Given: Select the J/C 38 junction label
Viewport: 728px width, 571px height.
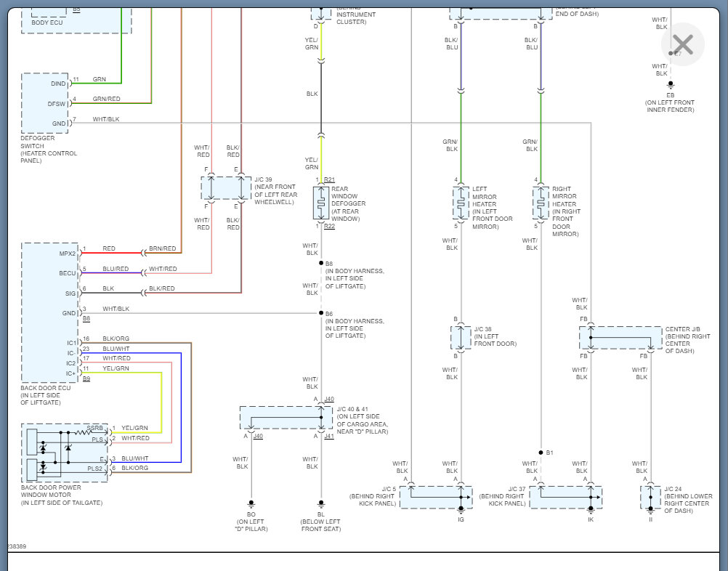Looking at the screenshot, I should pyautogui.click(x=495, y=336).
